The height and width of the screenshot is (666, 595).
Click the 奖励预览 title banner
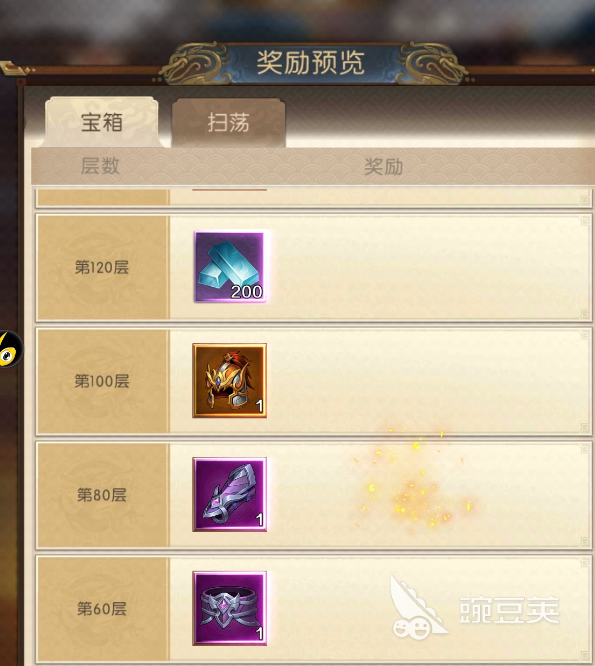310,62
